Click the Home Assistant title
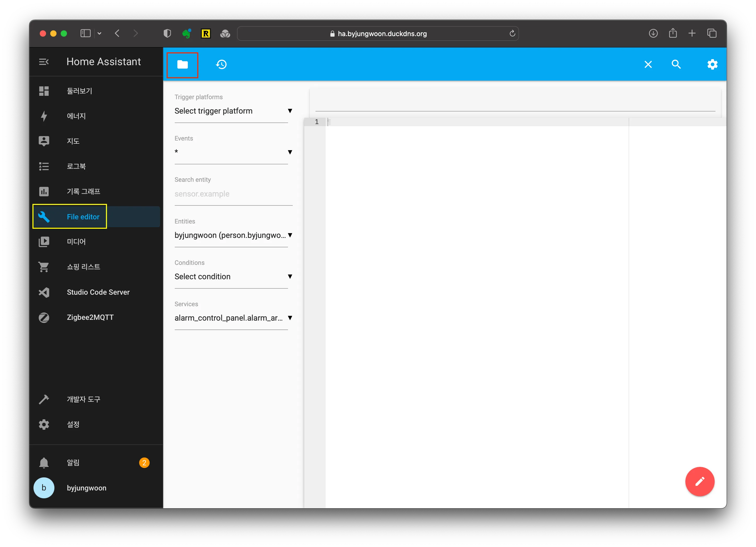The image size is (756, 547). [x=104, y=62]
